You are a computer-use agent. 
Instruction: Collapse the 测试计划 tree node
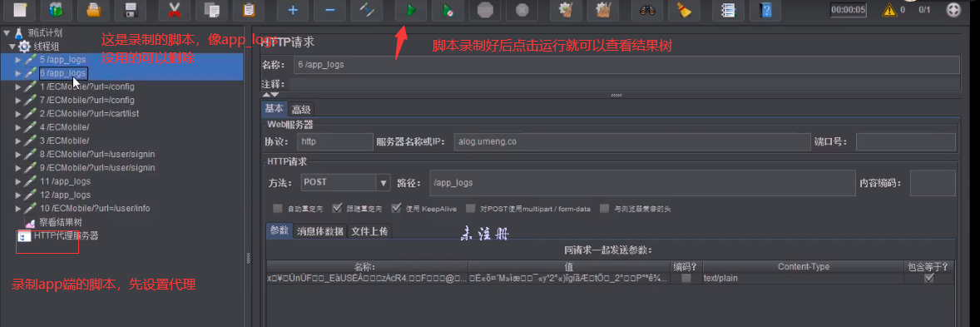pos(7,32)
